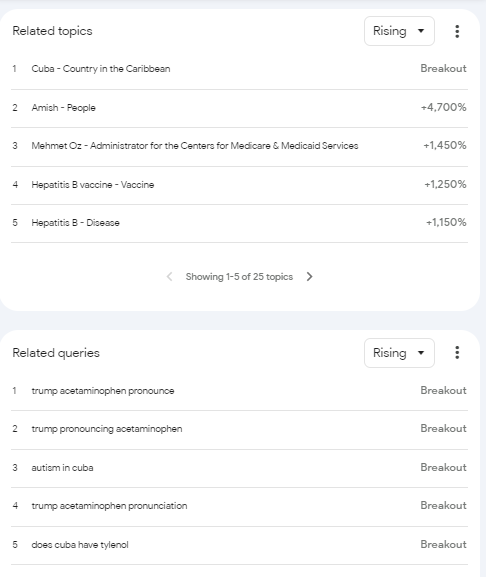Image resolution: width=486 pixels, height=577 pixels.
Task: Go to next page of topics
Action: [x=309, y=276]
